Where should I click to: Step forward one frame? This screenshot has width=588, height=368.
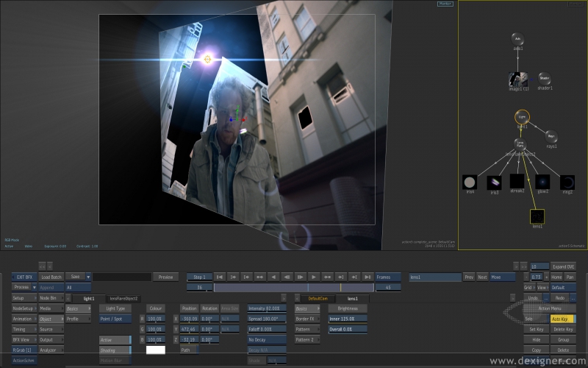point(300,277)
